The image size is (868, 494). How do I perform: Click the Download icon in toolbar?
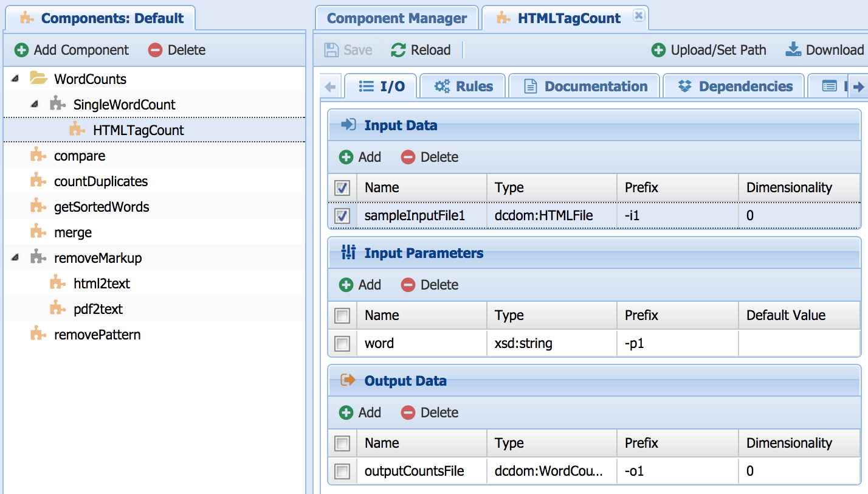coord(793,50)
